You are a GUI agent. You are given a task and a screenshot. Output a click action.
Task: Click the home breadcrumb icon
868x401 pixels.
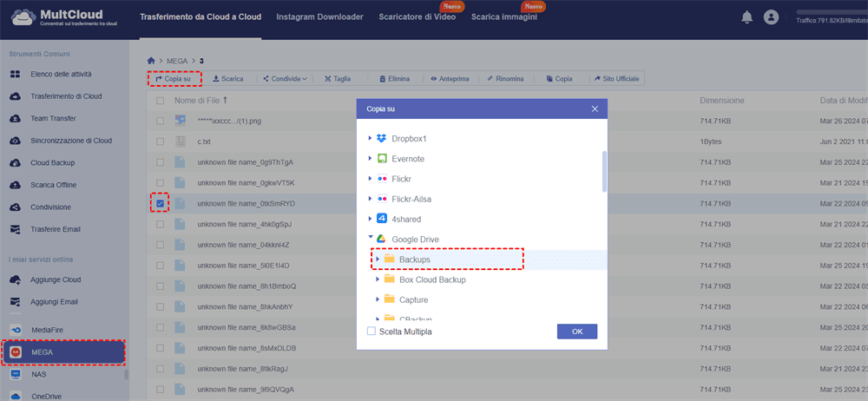point(150,61)
